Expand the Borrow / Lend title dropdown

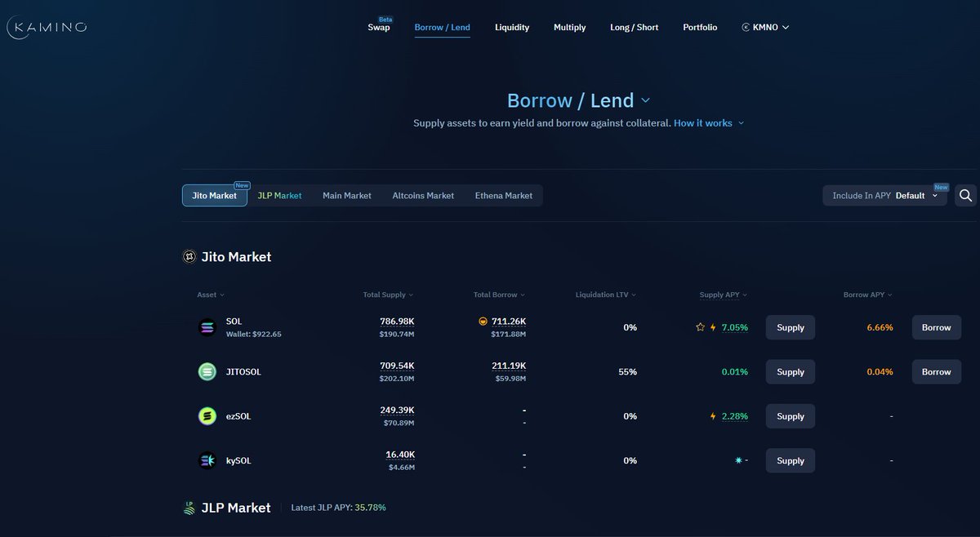[645, 100]
